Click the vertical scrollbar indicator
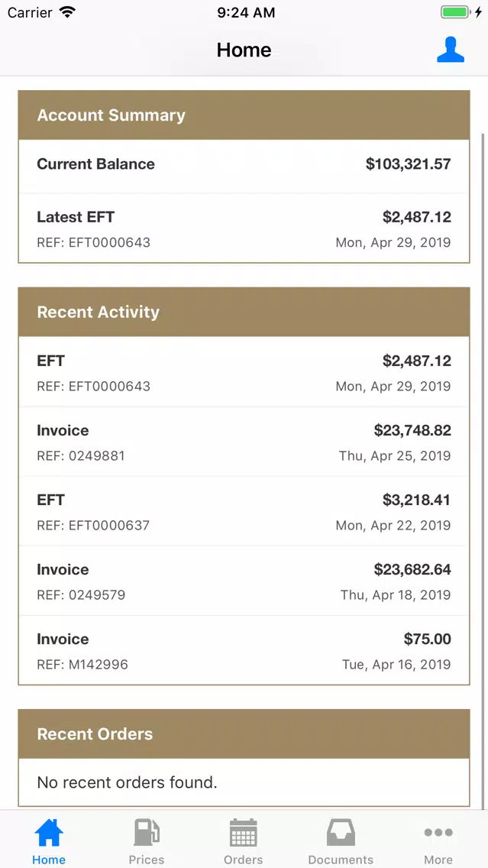 pos(484,471)
